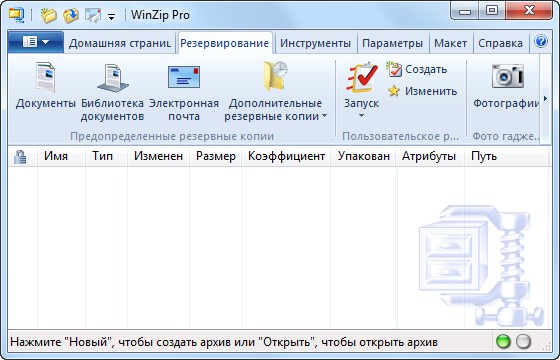Open archive using quick access folder icon
This screenshot has height=360, width=560.
(71, 15)
